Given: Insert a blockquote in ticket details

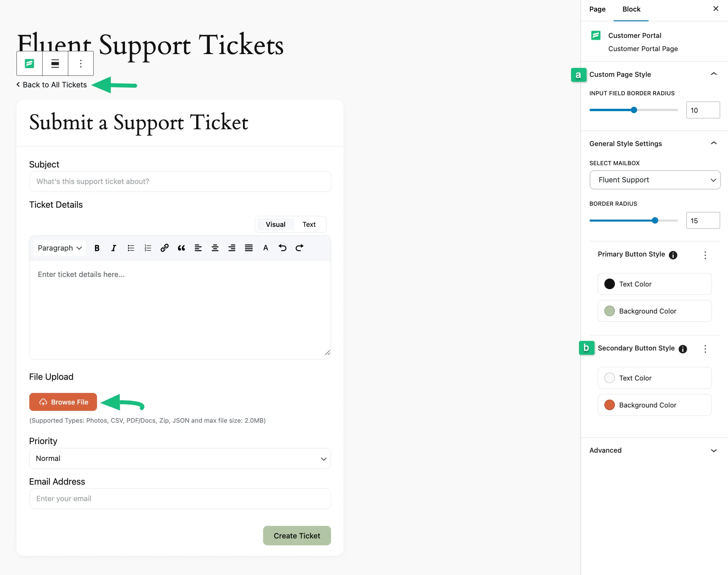Looking at the screenshot, I should pyautogui.click(x=181, y=248).
